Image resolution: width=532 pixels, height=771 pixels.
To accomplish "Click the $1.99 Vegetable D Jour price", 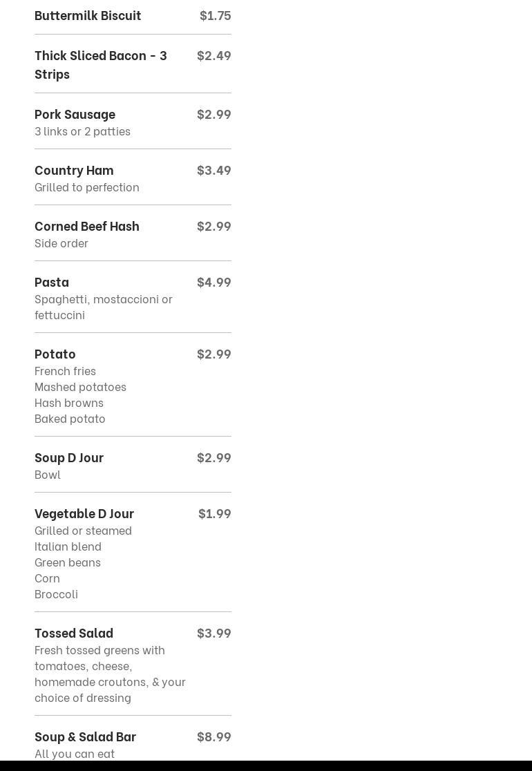I will (214, 513).
